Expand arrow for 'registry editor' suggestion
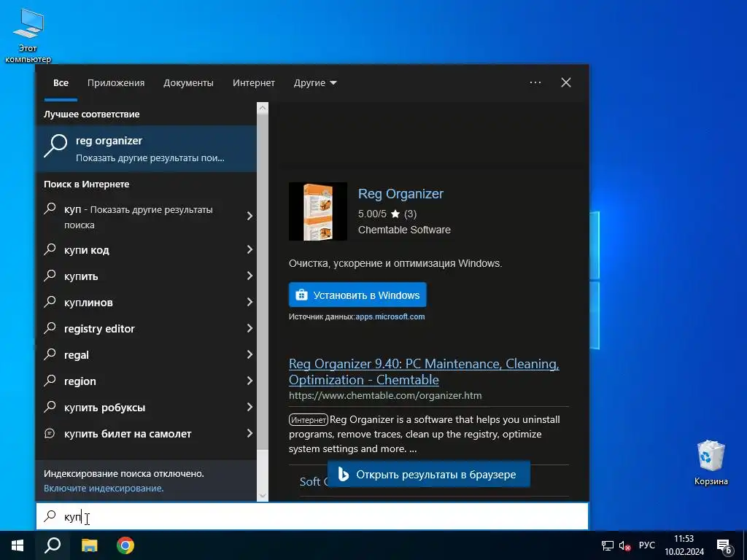Screen dimensions: 747x560 click(x=249, y=327)
